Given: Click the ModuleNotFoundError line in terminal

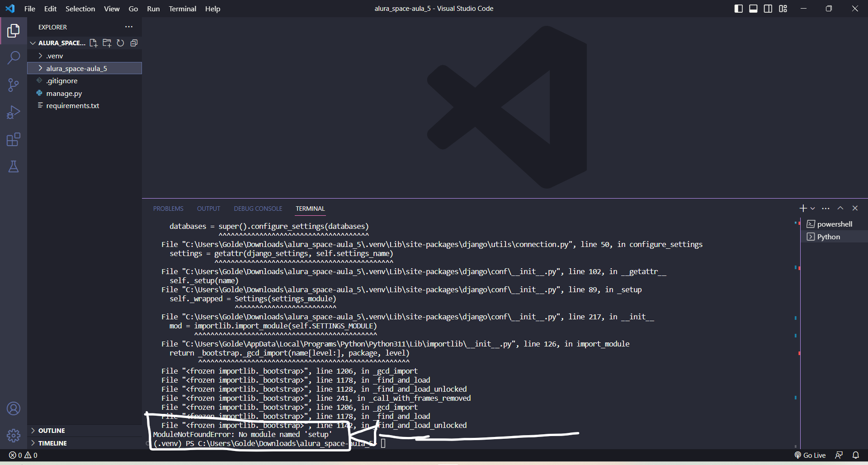Looking at the screenshot, I should coord(242,434).
